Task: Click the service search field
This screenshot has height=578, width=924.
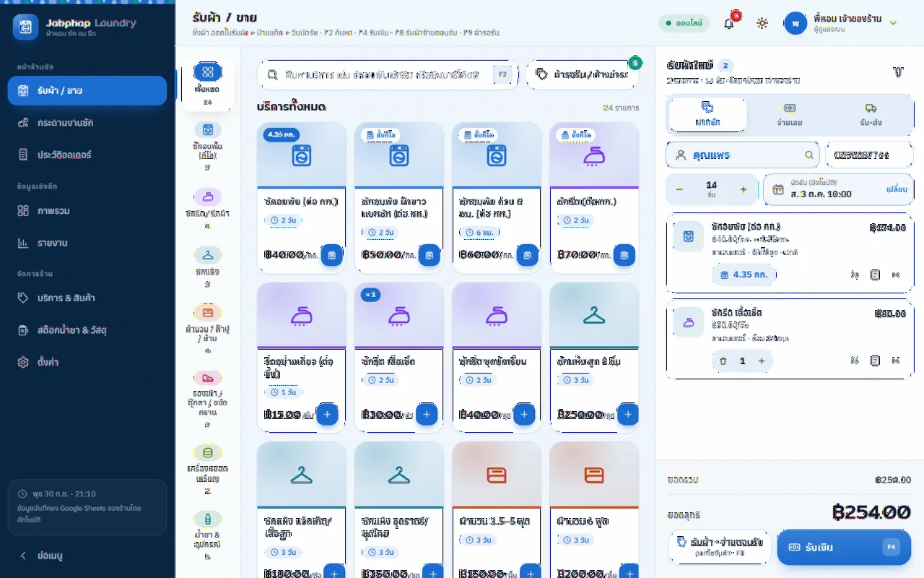Action: pos(388,74)
